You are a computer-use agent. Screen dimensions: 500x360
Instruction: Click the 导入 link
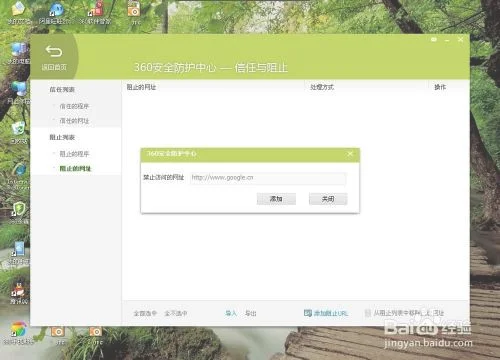tap(231, 313)
